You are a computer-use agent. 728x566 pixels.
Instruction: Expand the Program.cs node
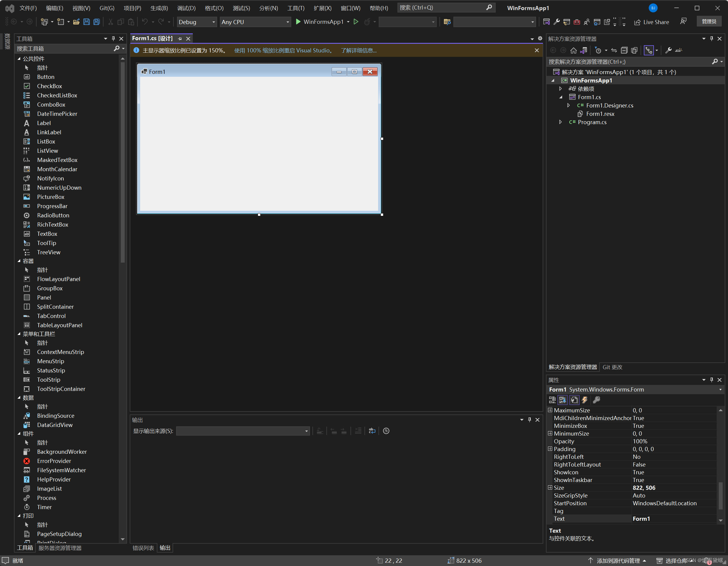coord(561,122)
